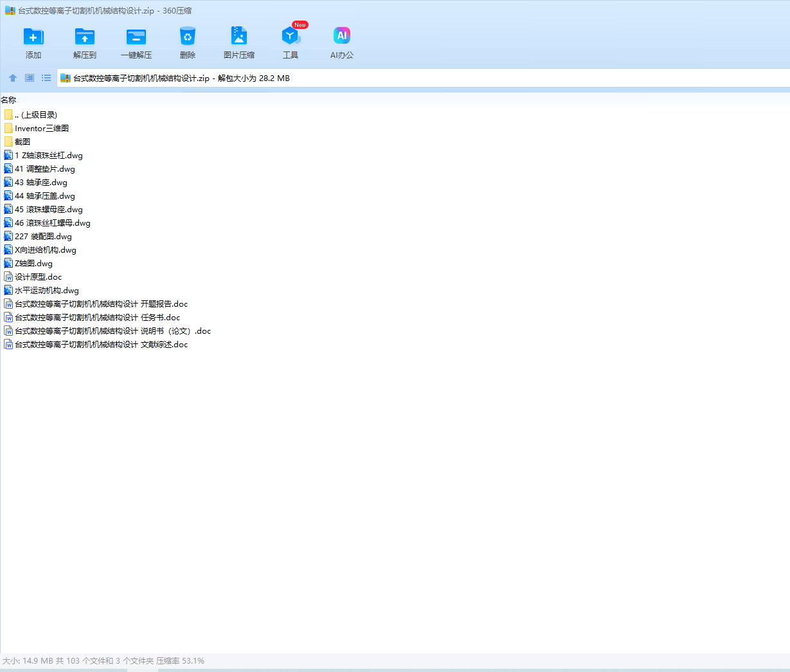Viewport: 790px width, 672px height.
Task: Select file X向进给机构.dwg
Action: 40,250
